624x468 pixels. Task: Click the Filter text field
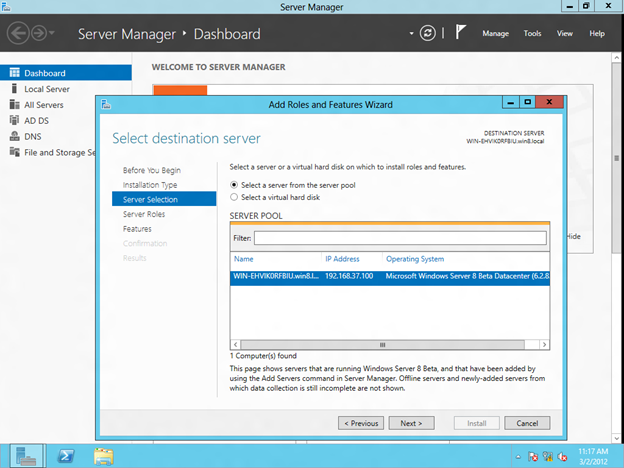pos(399,238)
